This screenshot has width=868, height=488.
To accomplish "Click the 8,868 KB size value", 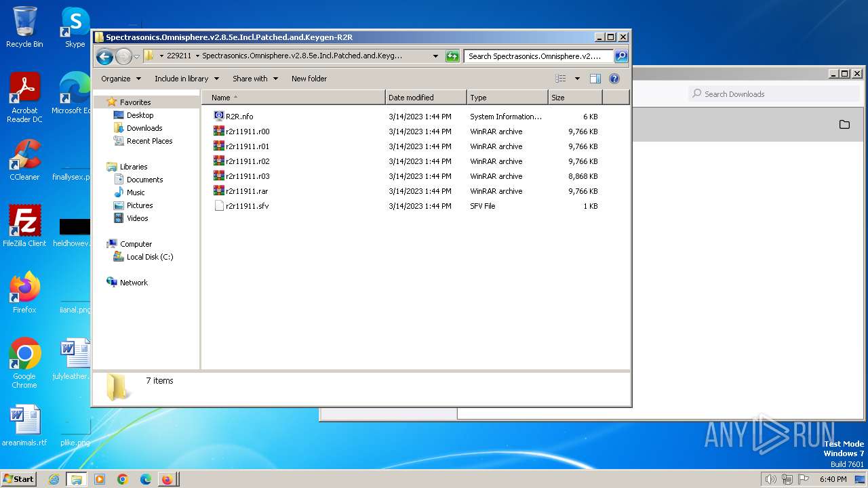I will pos(583,176).
